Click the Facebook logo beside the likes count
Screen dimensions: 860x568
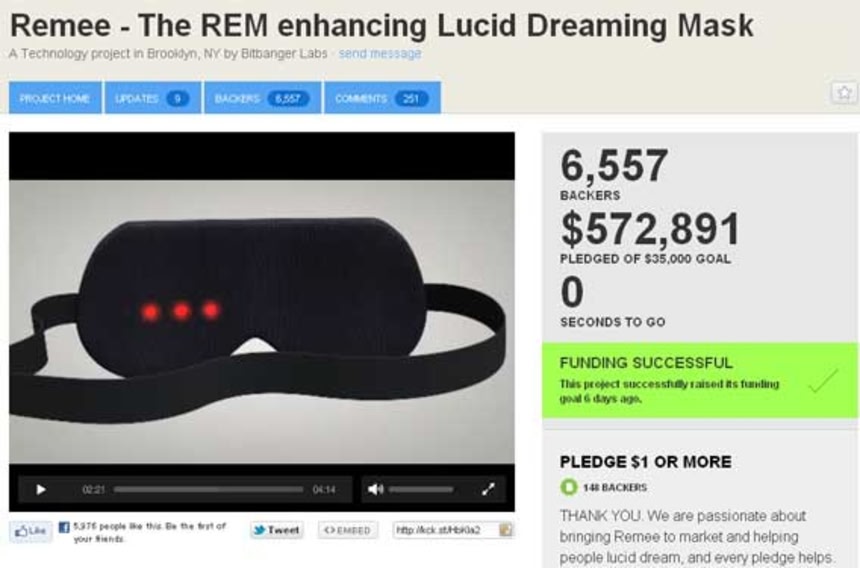[x=64, y=527]
